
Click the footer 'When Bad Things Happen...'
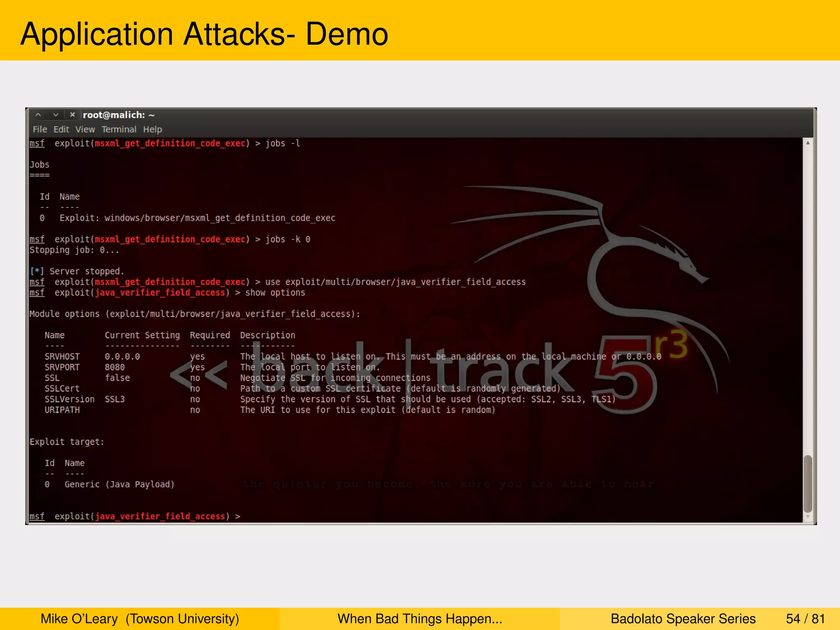420,619
